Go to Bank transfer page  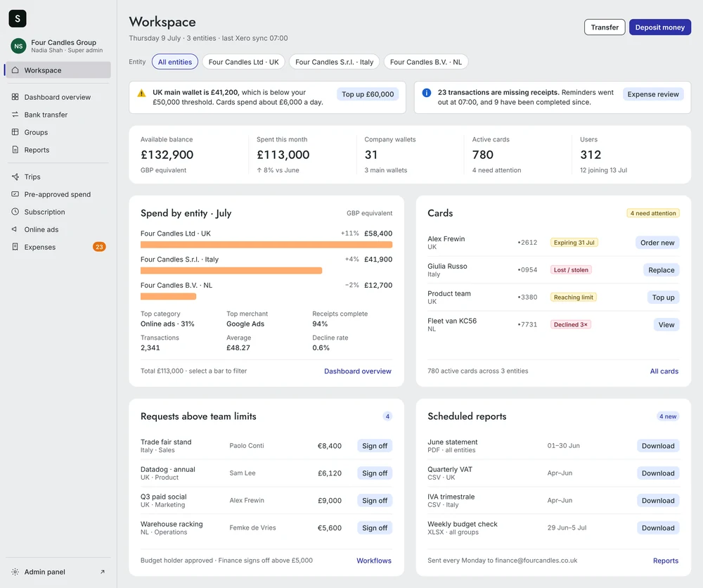pyautogui.click(x=58, y=115)
